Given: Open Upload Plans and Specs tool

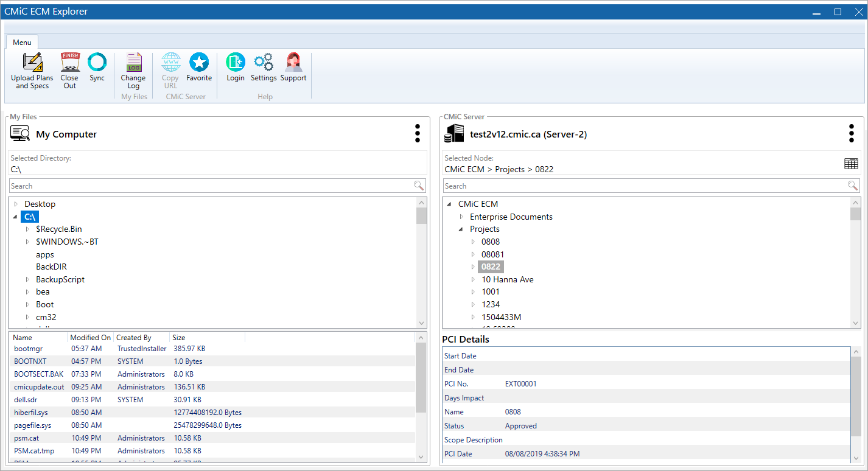Looking at the screenshot, I should (x=32, y=71).
